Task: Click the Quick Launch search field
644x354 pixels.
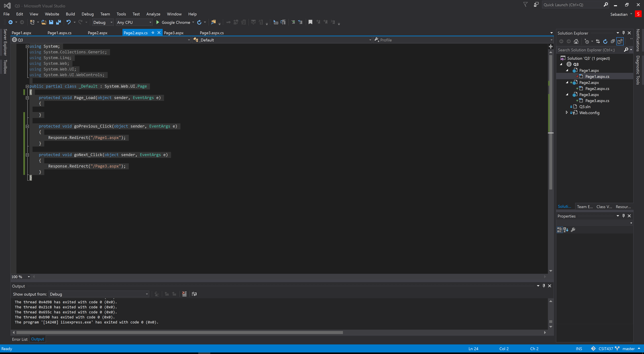Action: (573, 5)
